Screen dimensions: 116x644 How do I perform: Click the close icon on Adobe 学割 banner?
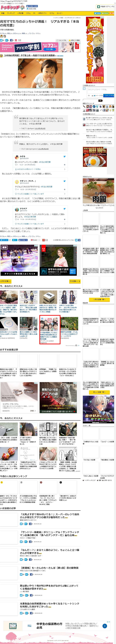80,43
